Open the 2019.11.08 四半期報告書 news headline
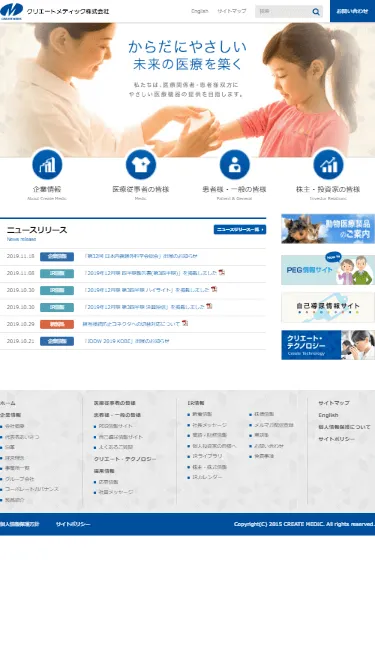The height and width of the screenshot is (667, 375). [x=151, y=273]
